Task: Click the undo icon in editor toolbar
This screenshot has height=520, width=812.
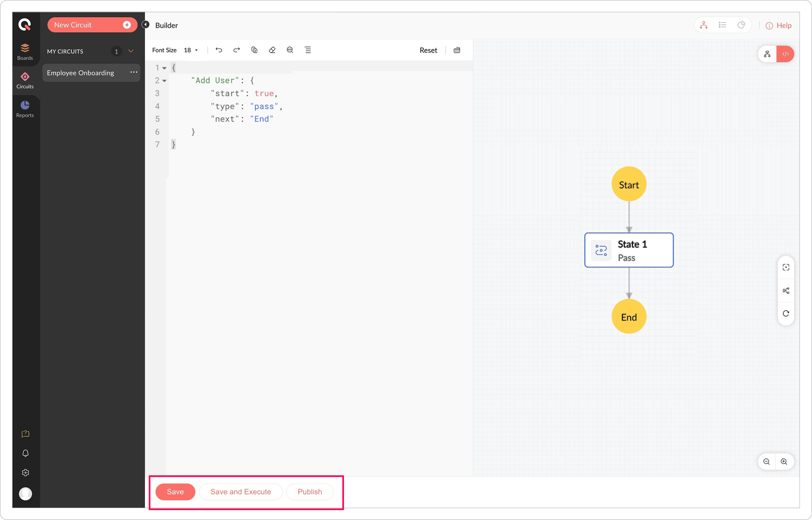Action: coord(219,50)
